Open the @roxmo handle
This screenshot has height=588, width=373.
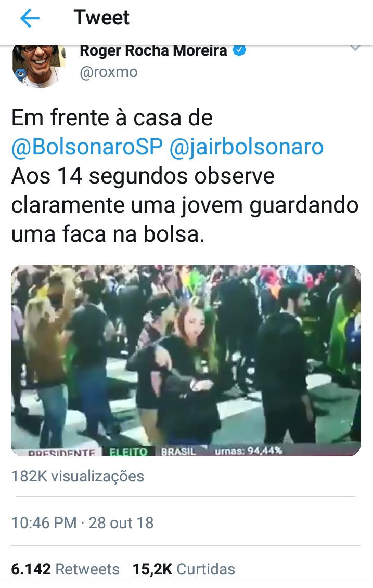108,72
